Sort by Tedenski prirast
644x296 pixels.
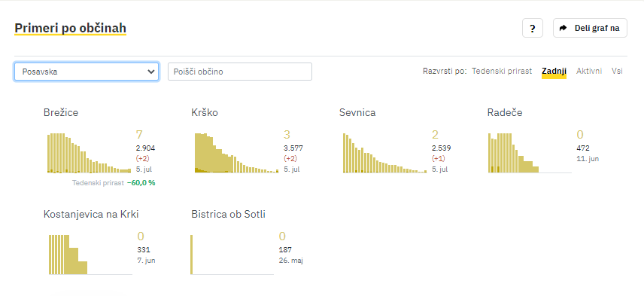pyautogui.click(x=502, y=71)
